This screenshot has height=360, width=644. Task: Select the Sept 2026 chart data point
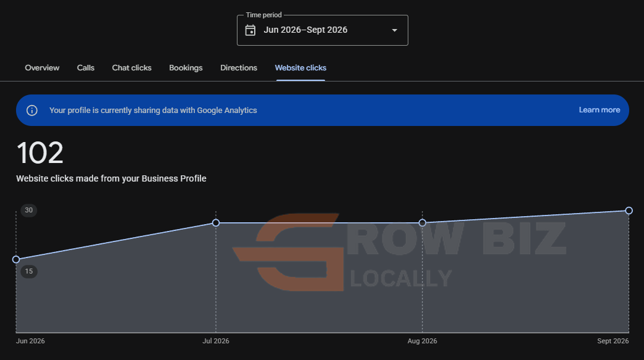point(629,211)
